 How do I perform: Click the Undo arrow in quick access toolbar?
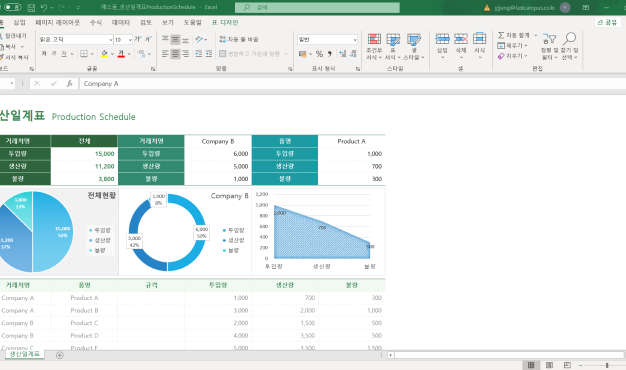point(44,8)
